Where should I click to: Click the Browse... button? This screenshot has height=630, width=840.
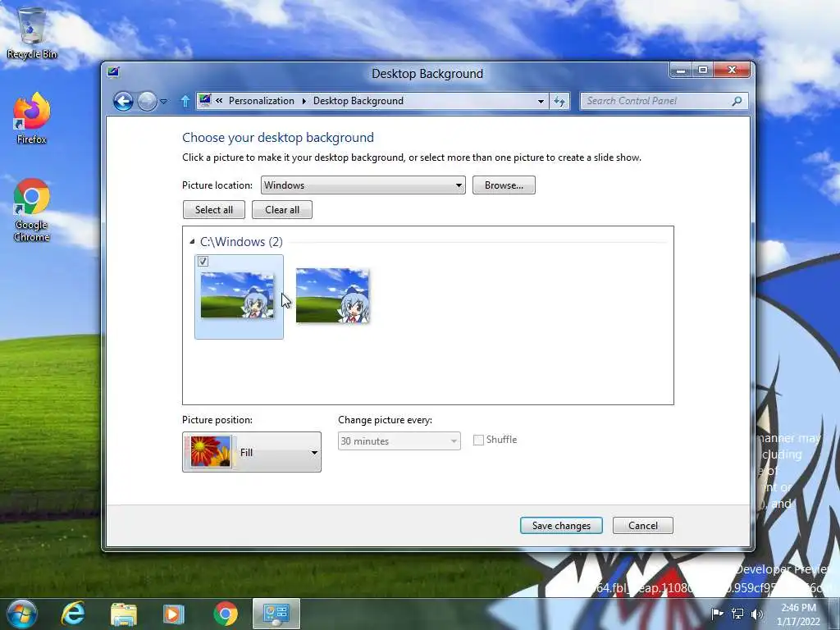tap(504, 185)
